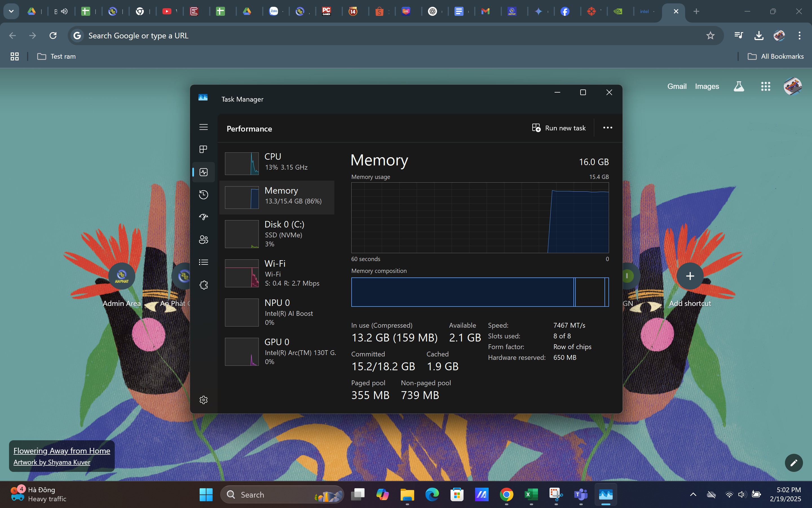
Task: Click the Memory usage graph
Action: [x=480, y=218]
